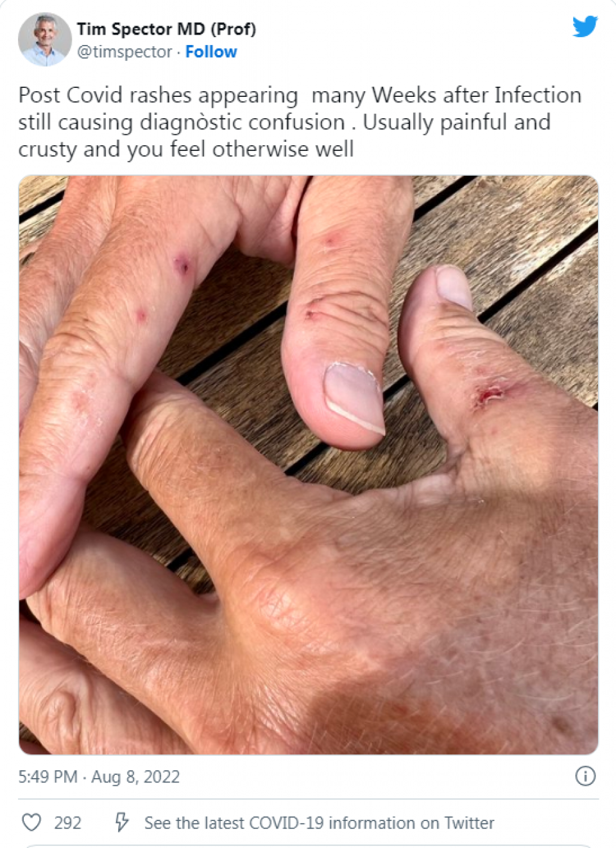Open Tim Spector's profile avatar
The height and width of the screenshot is (848, 616).
point(44,39)
